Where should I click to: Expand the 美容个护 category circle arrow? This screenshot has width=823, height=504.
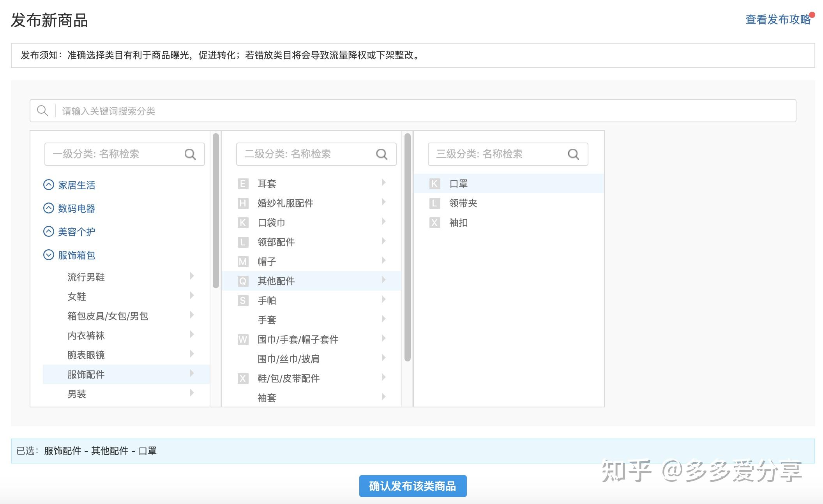pos(48,231)
